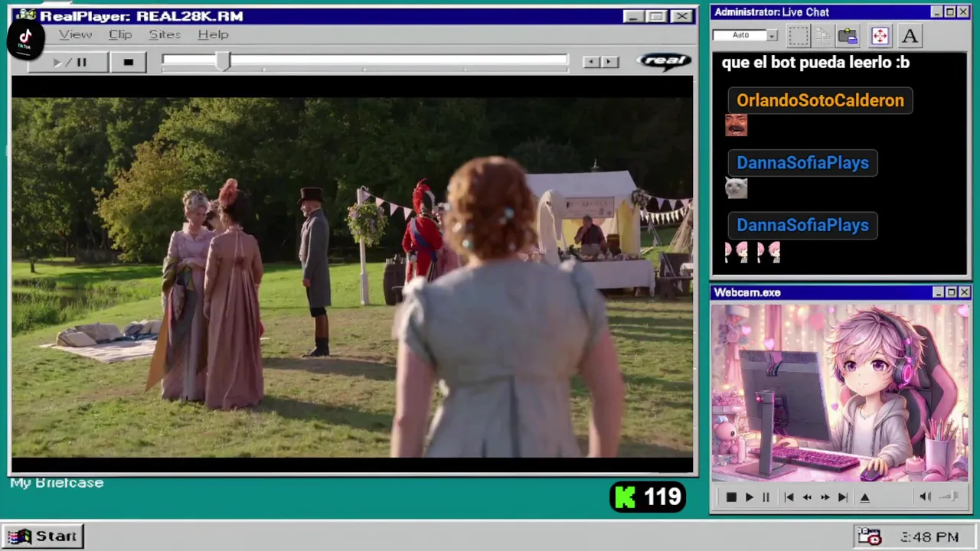
Task: Click the task scheduler tray icon
Action: [x=869, y=536]
